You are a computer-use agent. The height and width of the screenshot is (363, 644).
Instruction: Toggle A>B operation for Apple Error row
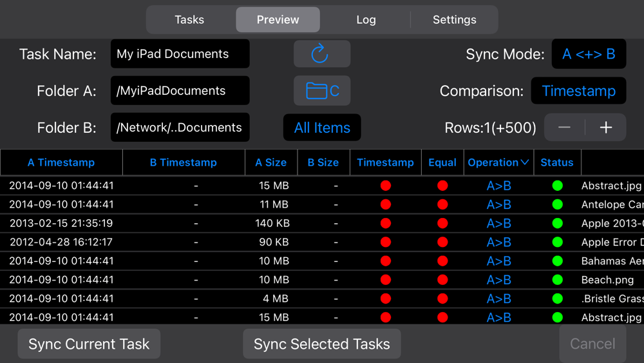(x=498, y=242)
